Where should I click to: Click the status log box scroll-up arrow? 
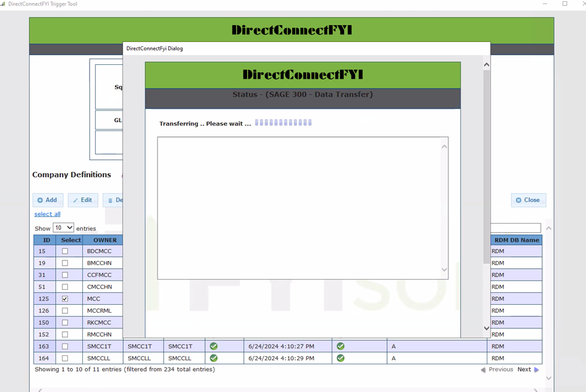[x=444, y=147]
